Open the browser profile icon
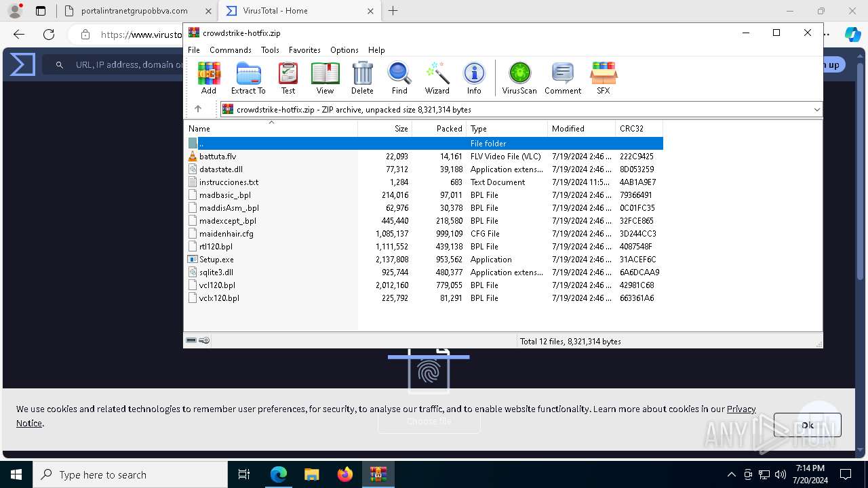Image resolution: width=868 pixels, height=488 pixels. [14, 11]
